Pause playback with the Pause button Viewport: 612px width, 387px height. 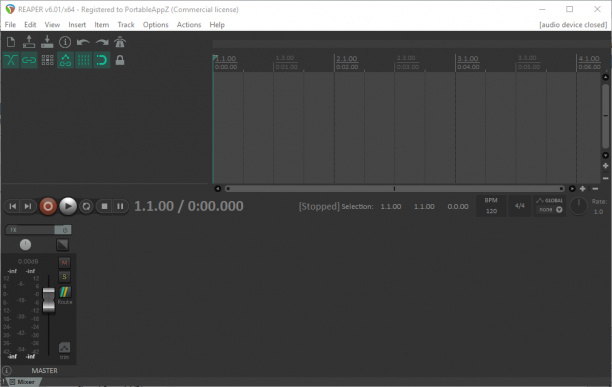[x=120, y=206]
